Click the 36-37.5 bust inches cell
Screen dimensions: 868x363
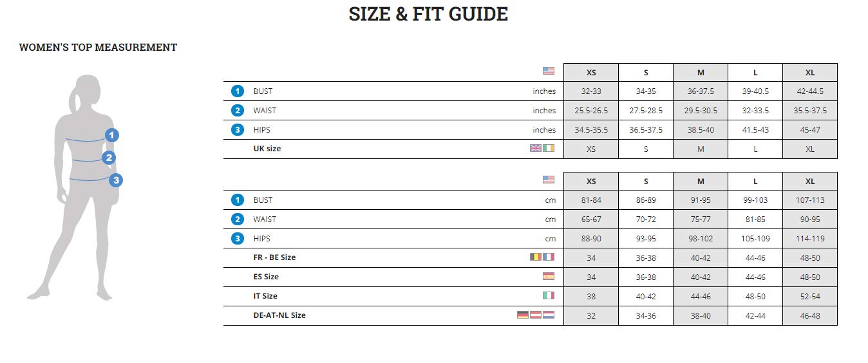[x=700, y=91]
